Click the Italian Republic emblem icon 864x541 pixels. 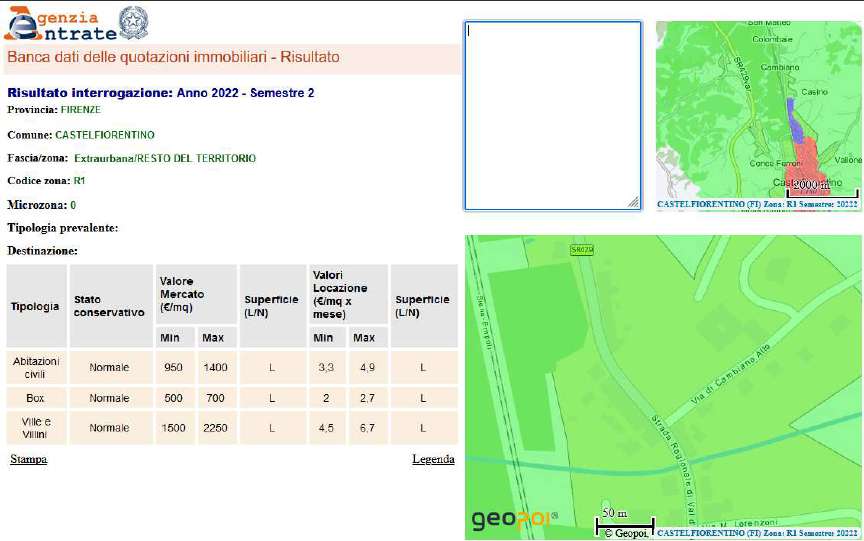(x=132, y=22)
